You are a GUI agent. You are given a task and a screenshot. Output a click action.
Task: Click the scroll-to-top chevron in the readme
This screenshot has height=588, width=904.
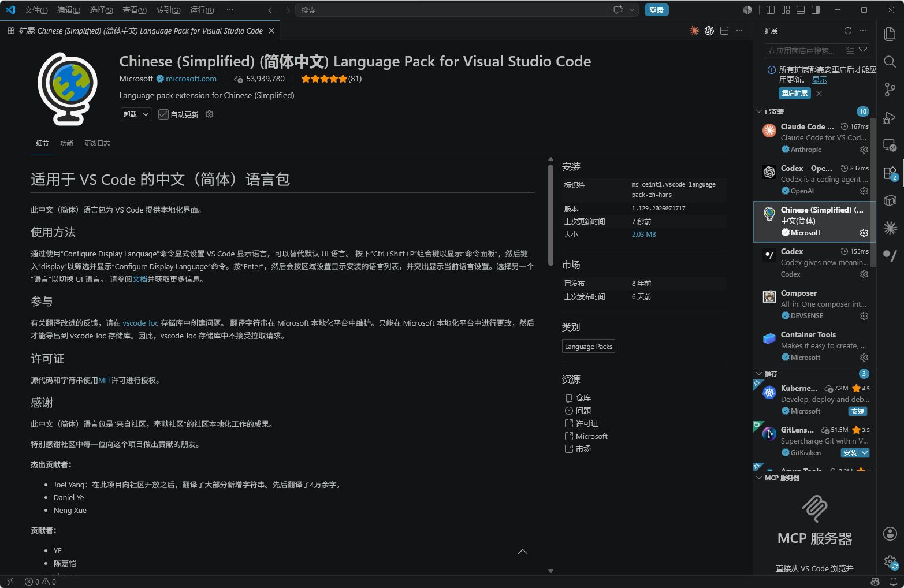click(x=523, y=552)
